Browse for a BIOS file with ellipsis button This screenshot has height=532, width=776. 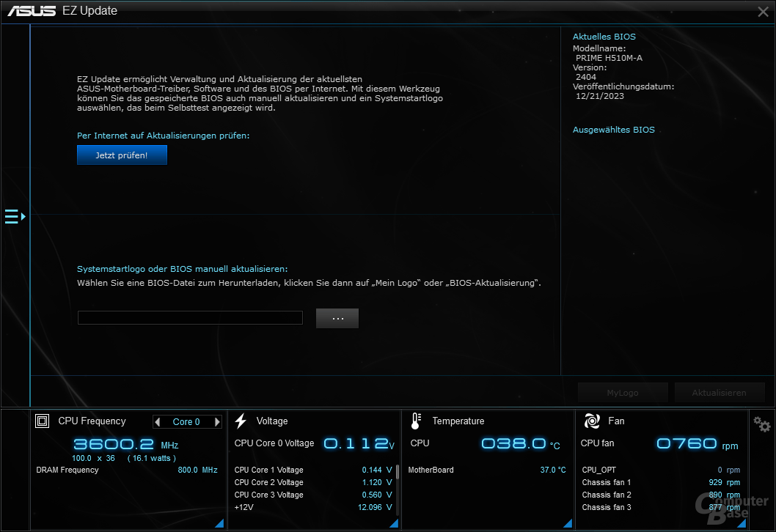[337, 318]
